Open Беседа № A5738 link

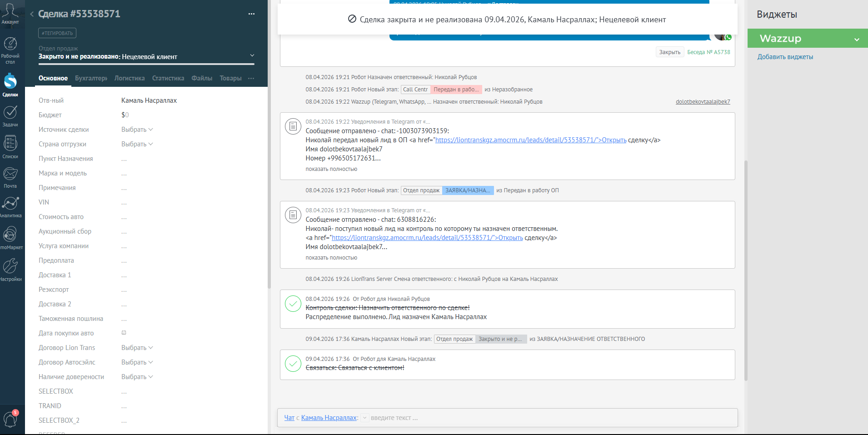[x=708, y=52]
